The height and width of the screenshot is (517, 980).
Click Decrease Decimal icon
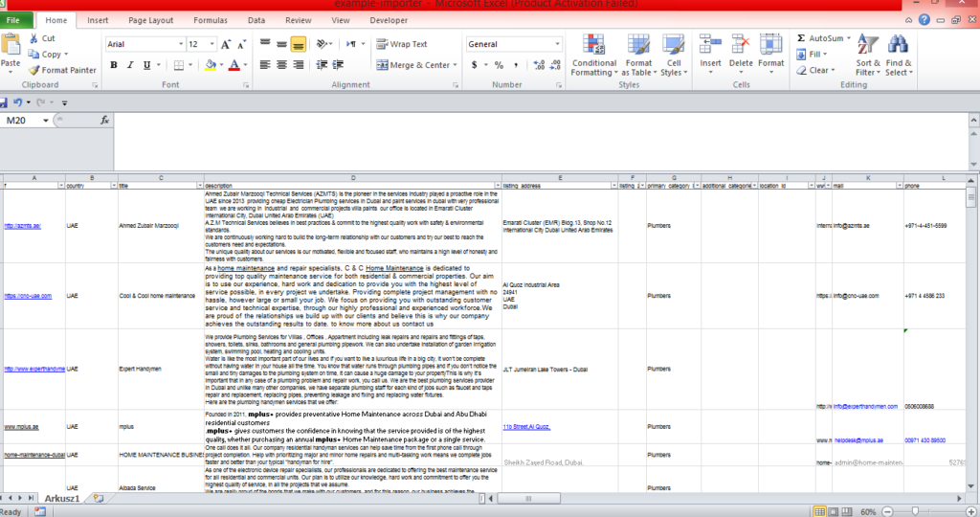coord(555,64)
